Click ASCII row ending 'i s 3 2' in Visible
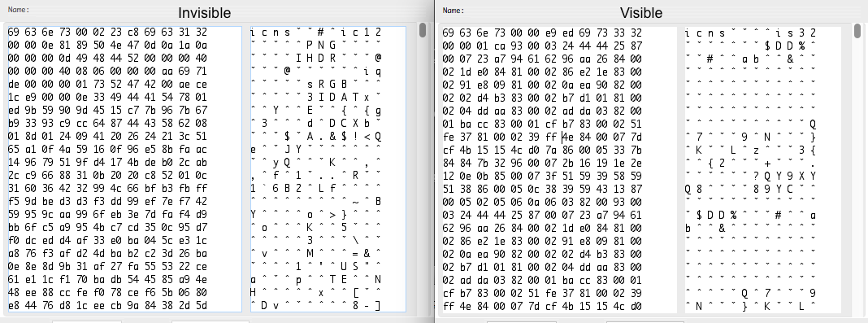This screenshot has height=323, width=868. (751, 33)
